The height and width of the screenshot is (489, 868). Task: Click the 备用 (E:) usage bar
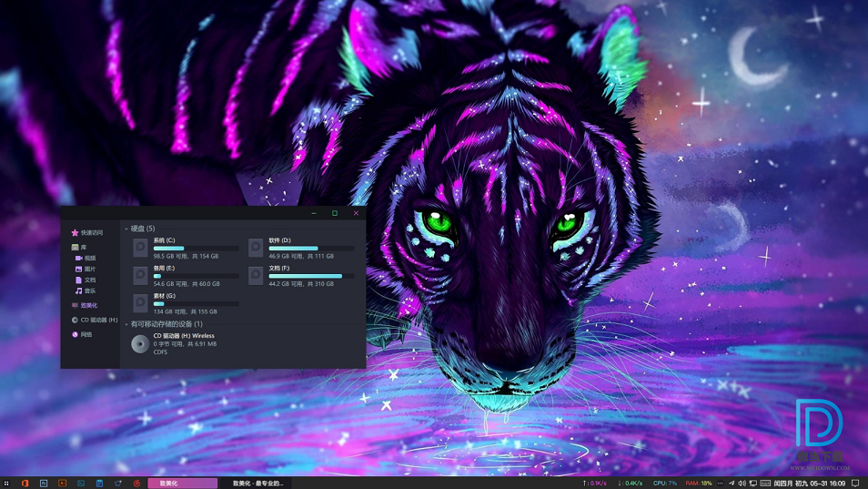[x=196, y=276]
